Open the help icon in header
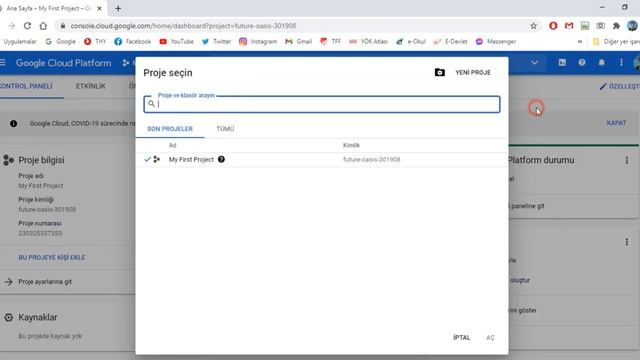The width and height of the screenshot is (640, 360). coord(582,62)
